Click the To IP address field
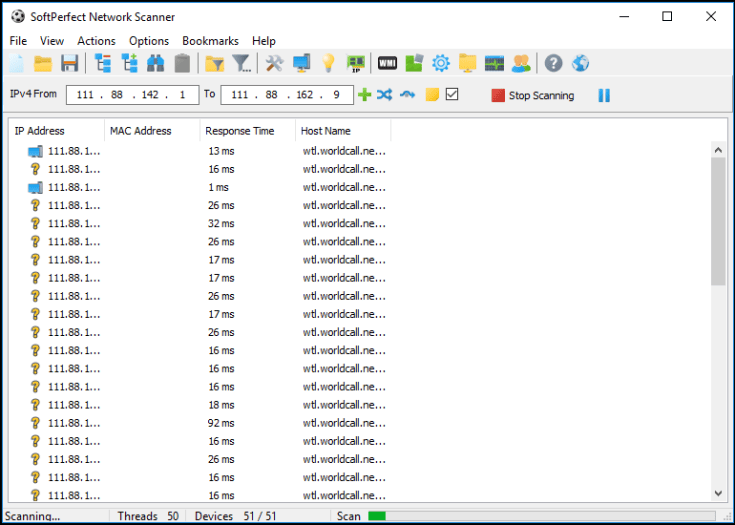The image size is (735, 525). (x=287, y=95)
